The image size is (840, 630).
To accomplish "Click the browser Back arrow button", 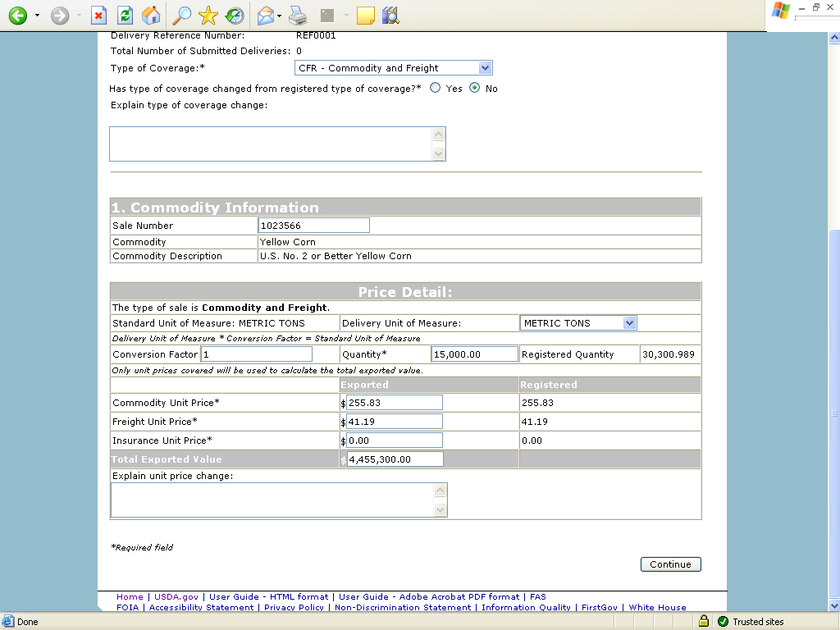I will [17, 15].
